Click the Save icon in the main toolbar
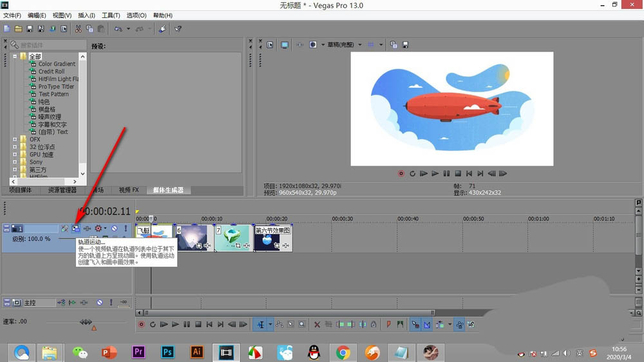The image size is (644, 362). tap(30, 29)
